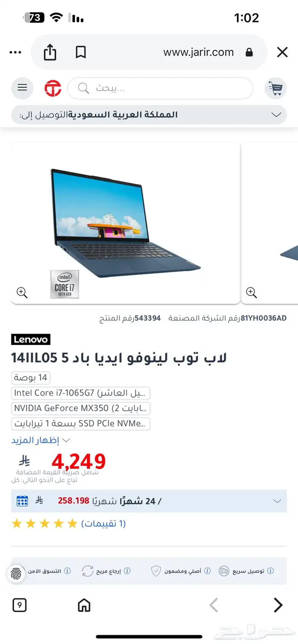Viewport: 298px width, 644px height.
Task: Open the (1 تقييمات) reviews link
Action: click(103, 523)
